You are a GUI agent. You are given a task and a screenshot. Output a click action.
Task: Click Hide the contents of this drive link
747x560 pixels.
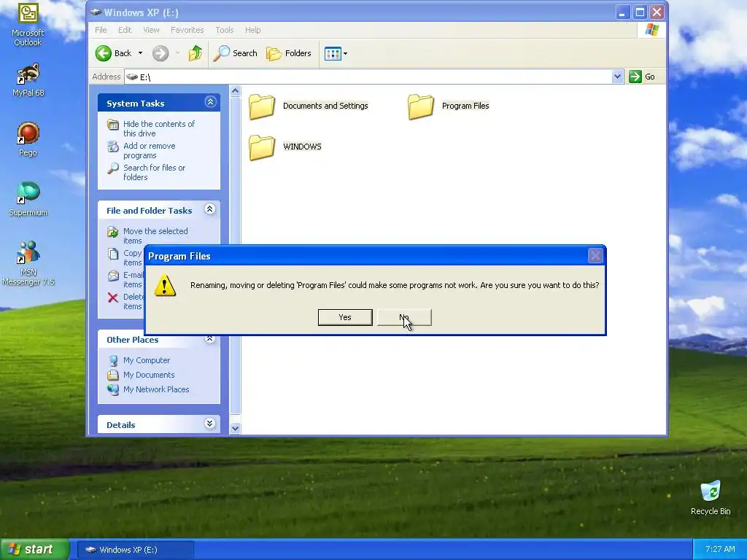158,129
